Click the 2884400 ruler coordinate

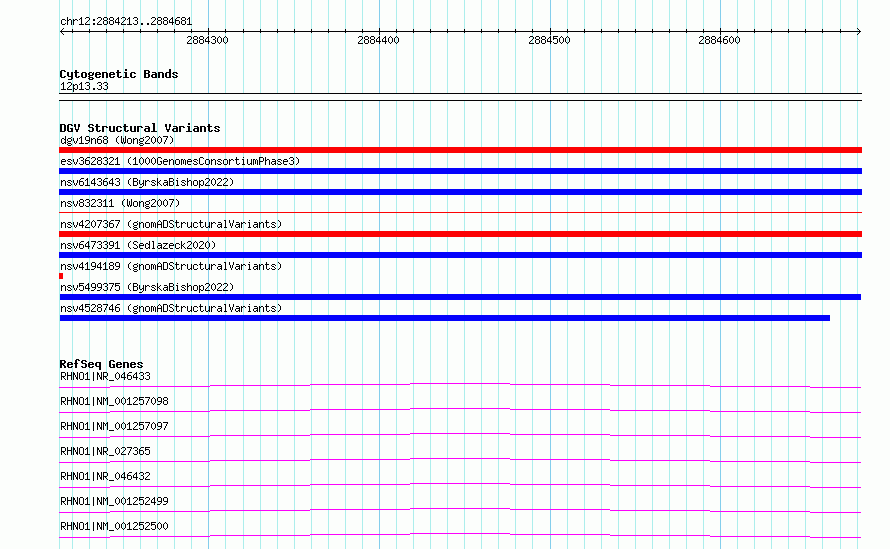(x=378, y=40)
